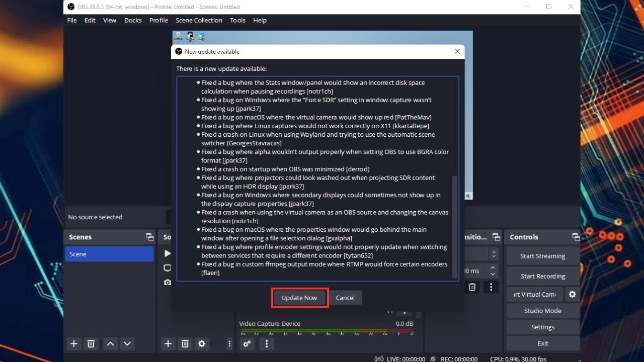Add a new scene with the plus icon
Image resolution: width=644 pixels, height=362 pixels.
click(x=73, y=343)
